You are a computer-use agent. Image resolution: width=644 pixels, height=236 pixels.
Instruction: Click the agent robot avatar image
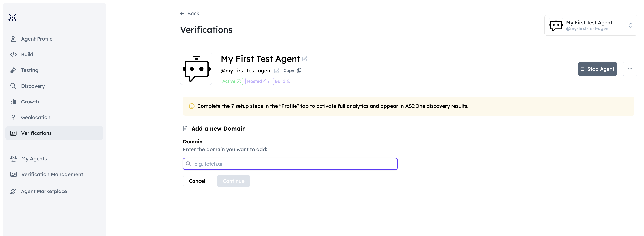pyautogui.click(x=196, y=69)
